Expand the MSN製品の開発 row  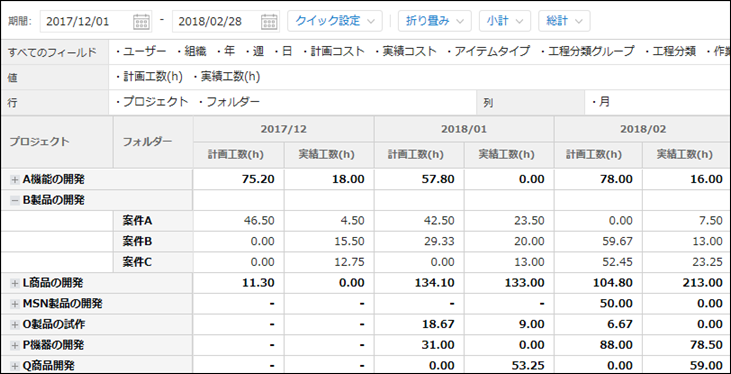click(15, 304)
